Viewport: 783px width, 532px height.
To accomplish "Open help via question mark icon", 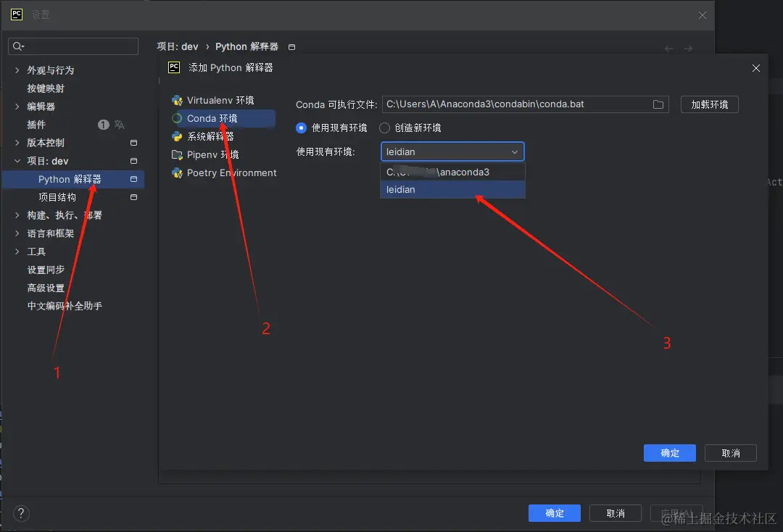I will click(21, 513).
